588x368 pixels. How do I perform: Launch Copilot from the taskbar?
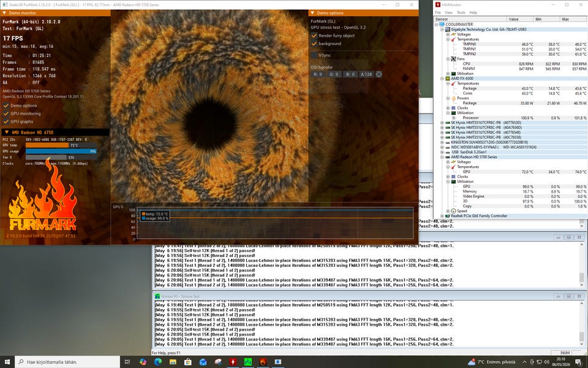[143, 362]
